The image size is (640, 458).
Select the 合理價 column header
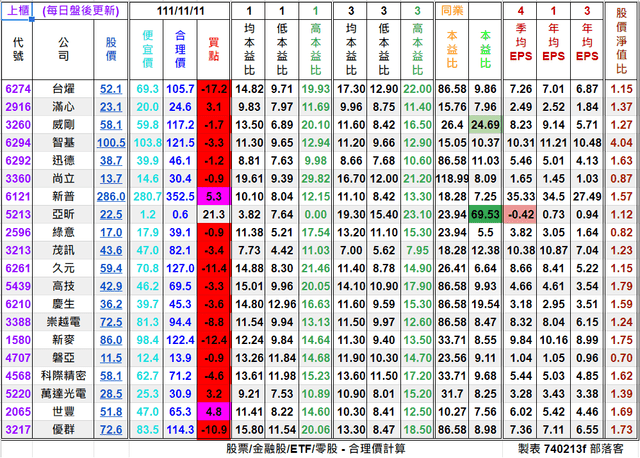180,49
